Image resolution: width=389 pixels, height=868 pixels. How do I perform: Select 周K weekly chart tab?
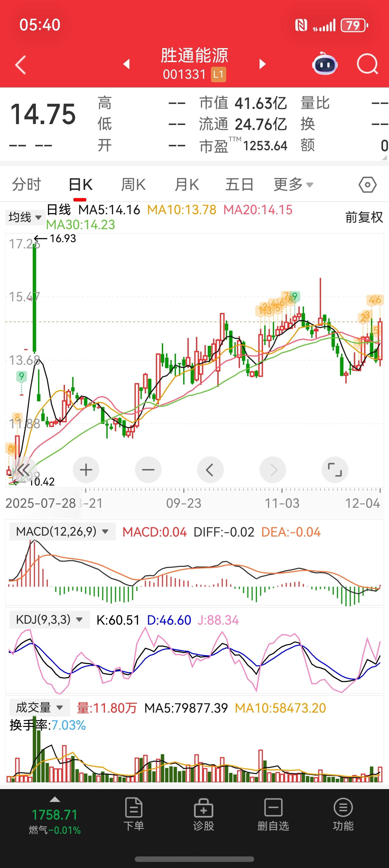pyautogui.click(x=134, y=185)
